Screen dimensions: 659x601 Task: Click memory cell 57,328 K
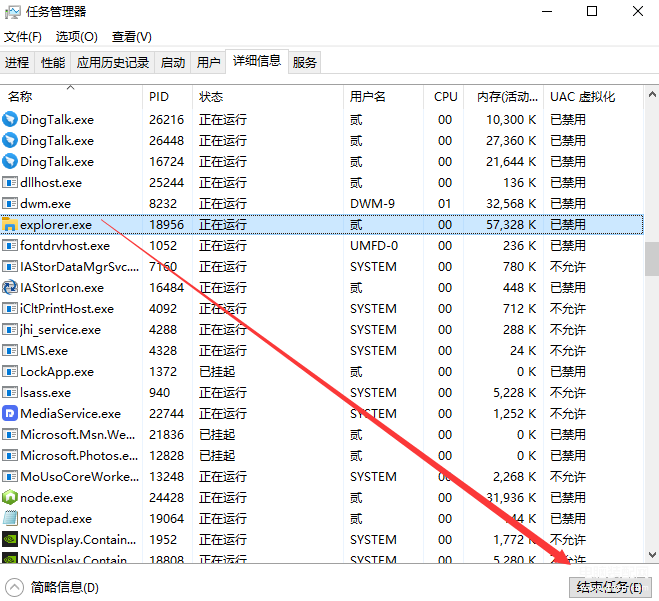click(x=511, y=225)
